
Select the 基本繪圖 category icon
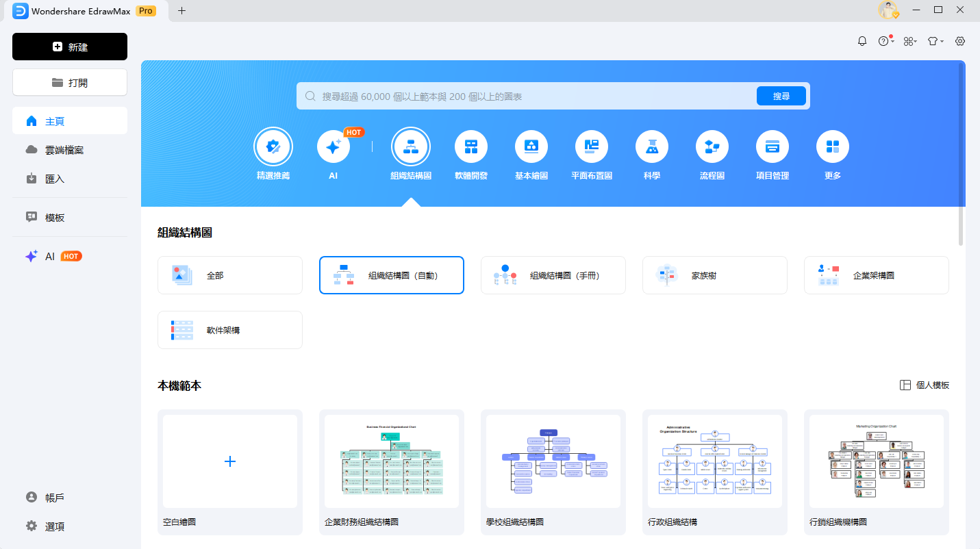pos(531,146)
